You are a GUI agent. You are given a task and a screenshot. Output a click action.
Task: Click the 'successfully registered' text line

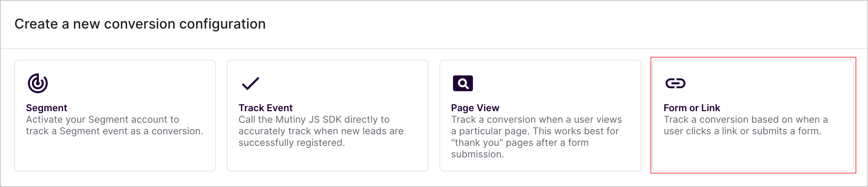point(292,142)
